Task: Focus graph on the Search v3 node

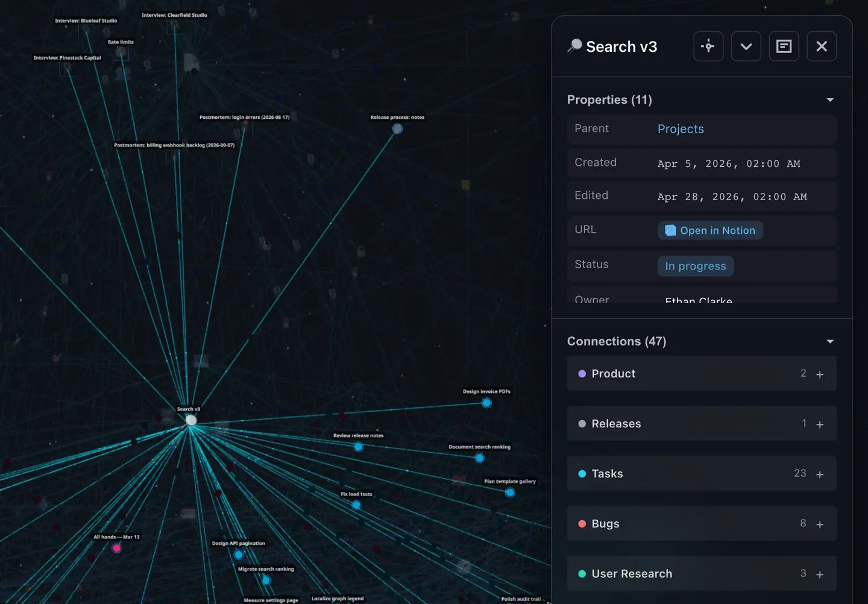Action: click(708, 46)
